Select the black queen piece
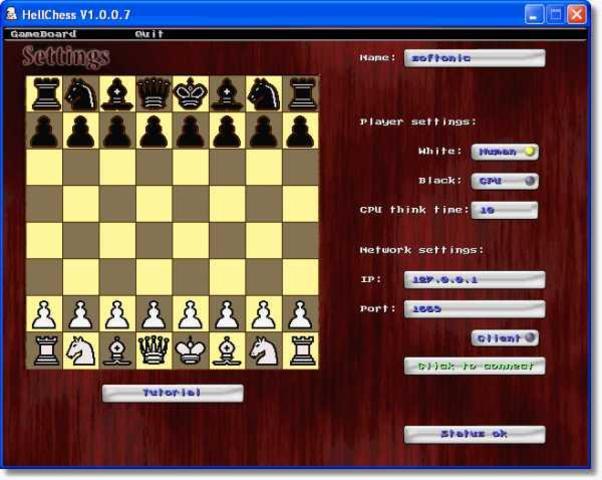The image size is (602, 480). [154, 94]
